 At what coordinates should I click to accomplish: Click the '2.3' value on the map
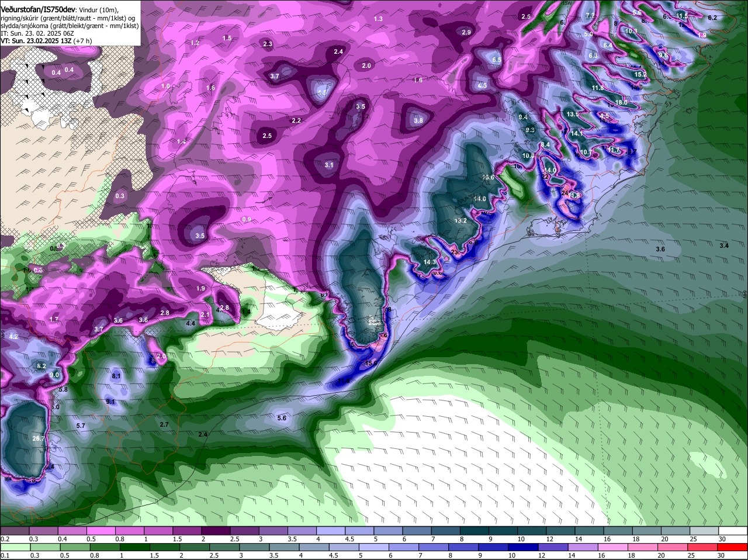[268, 44]
